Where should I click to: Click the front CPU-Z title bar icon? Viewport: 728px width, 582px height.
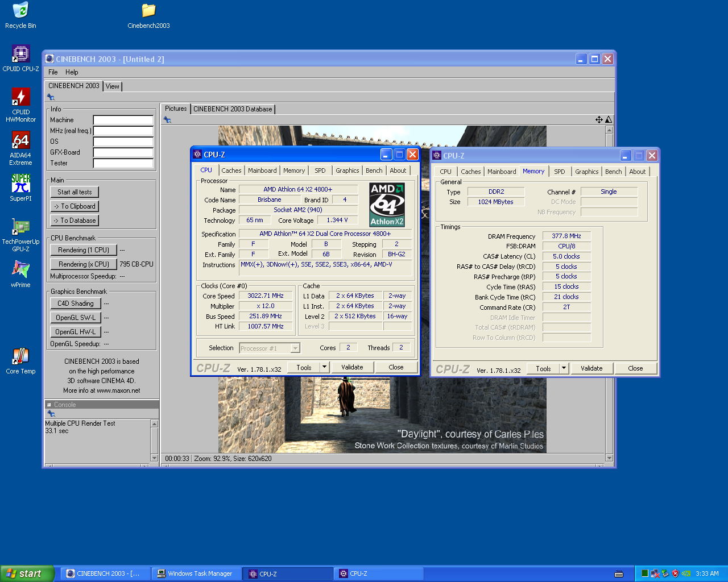click(x=197, y=154)
